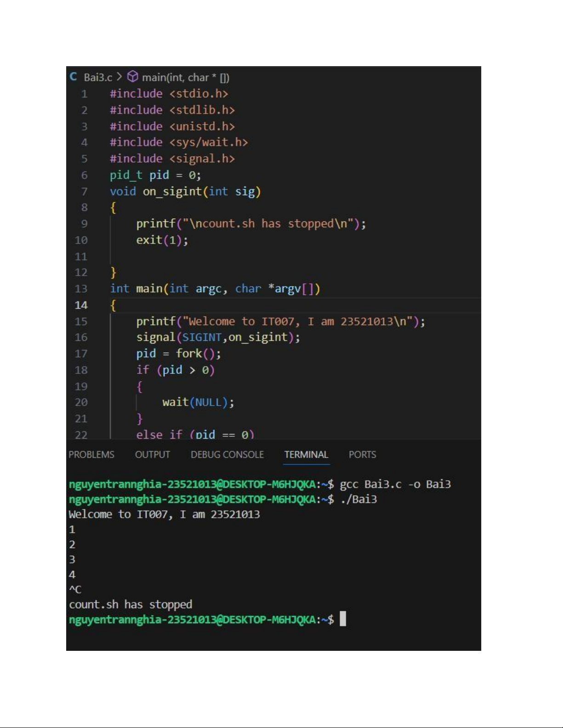
Task: Click the main function cube symbol icon
Action: [x=133, y=76]
